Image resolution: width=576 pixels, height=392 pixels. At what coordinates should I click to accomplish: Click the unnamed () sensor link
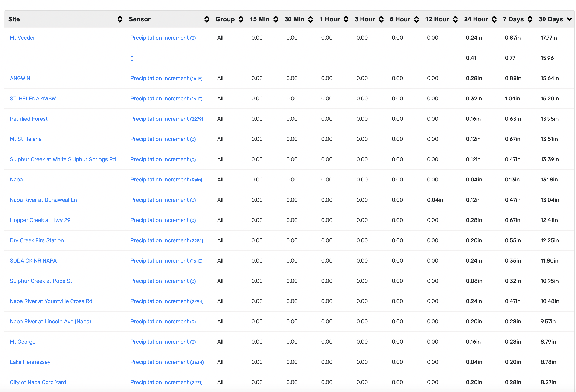[132, 59]
